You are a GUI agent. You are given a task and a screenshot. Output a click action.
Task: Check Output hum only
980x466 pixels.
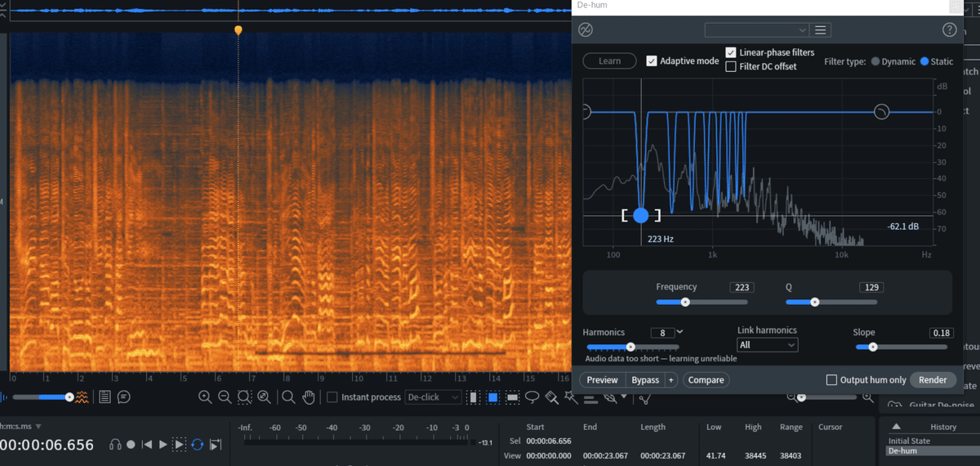point(831,380)
